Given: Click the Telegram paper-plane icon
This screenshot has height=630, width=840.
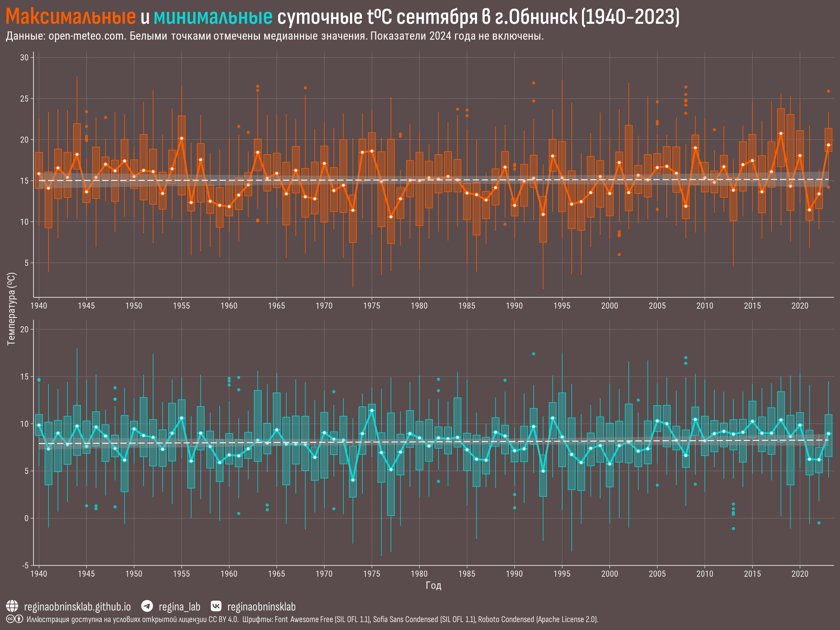Looking at the screenshot, I should 147,606.
